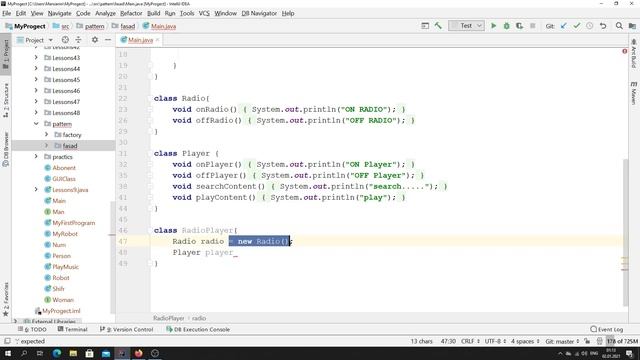Open the VCS menu

click(x=204, y=13)
